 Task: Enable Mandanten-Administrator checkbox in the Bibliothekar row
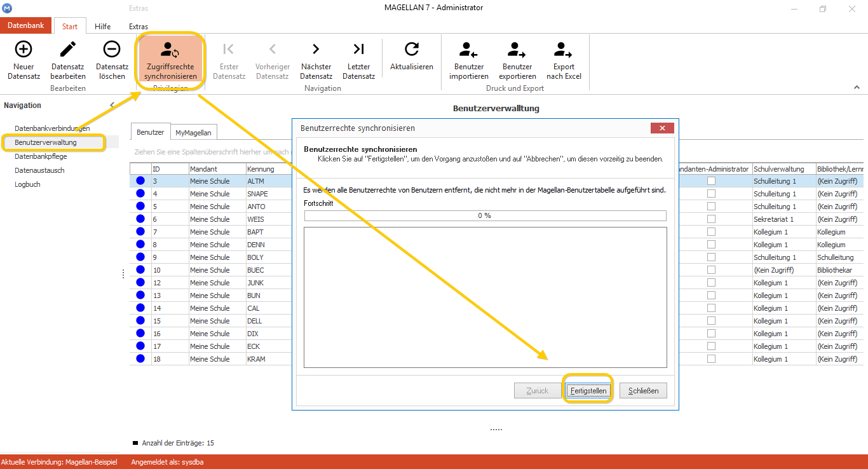pos(711,270)
